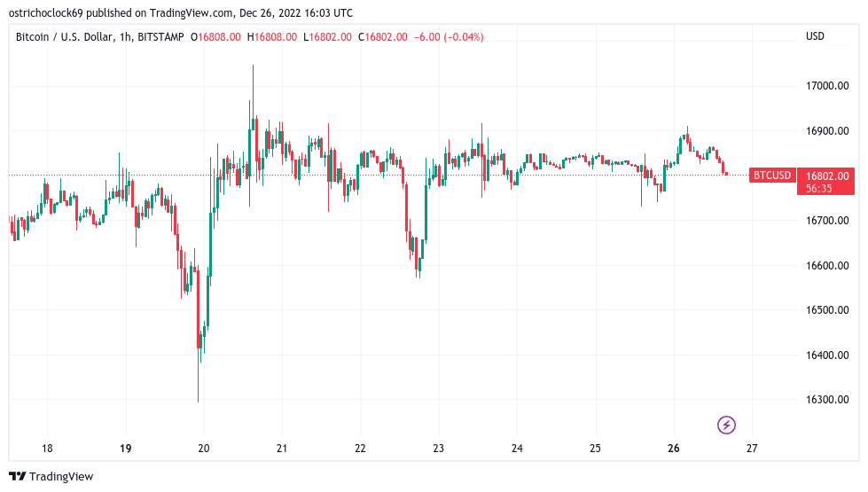The height and width of the screenshot is (492, 868).
Task: Click the date 20 on time axis
Action: click(204, 449)
